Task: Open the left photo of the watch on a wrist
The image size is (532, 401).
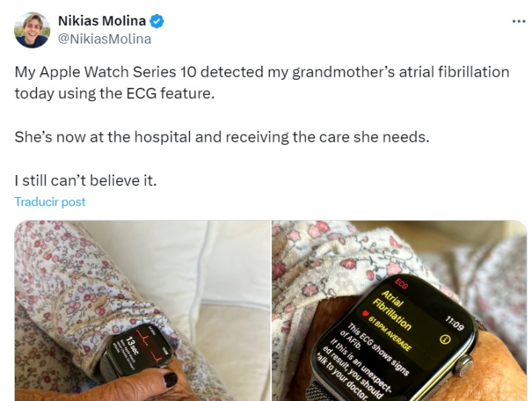Action: (x=143, y=311)
